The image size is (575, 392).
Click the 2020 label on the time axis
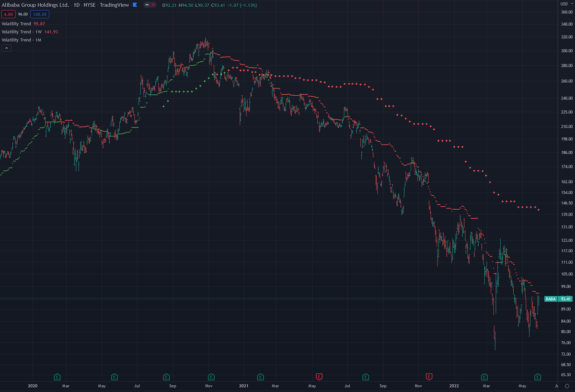pos(33,385)
